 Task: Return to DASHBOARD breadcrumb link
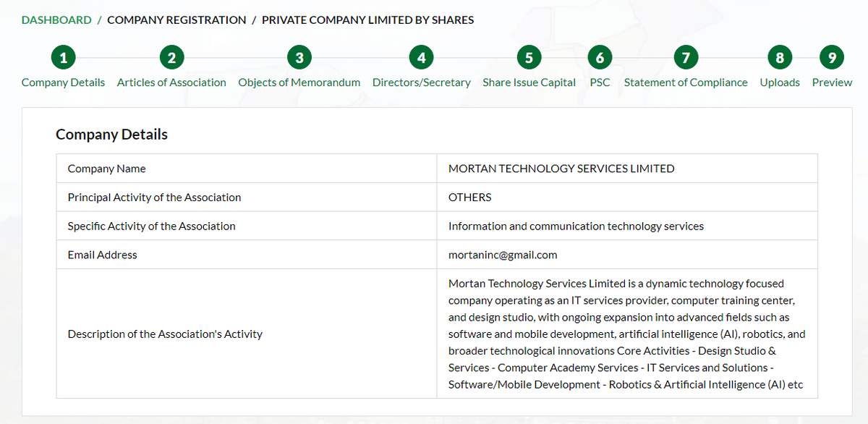point(56,20)
